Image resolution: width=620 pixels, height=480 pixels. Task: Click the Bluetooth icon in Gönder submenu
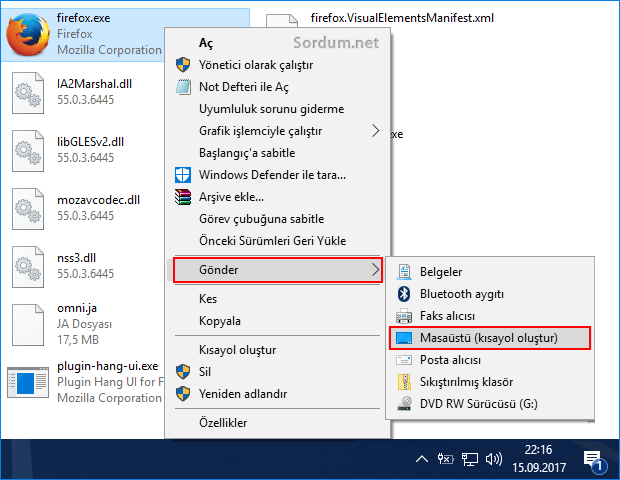(x=404, y=294)
